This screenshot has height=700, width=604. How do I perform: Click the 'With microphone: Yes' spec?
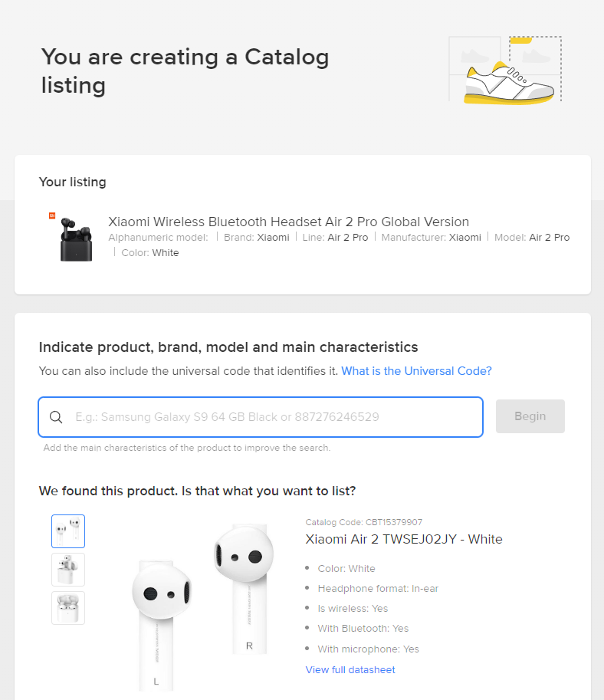coord(368,649)
